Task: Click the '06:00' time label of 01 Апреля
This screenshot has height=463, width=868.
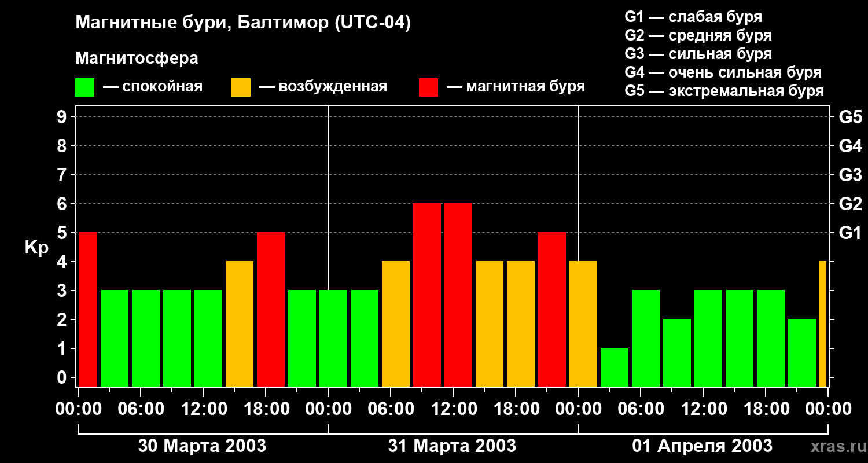Action: click(641, 409)
